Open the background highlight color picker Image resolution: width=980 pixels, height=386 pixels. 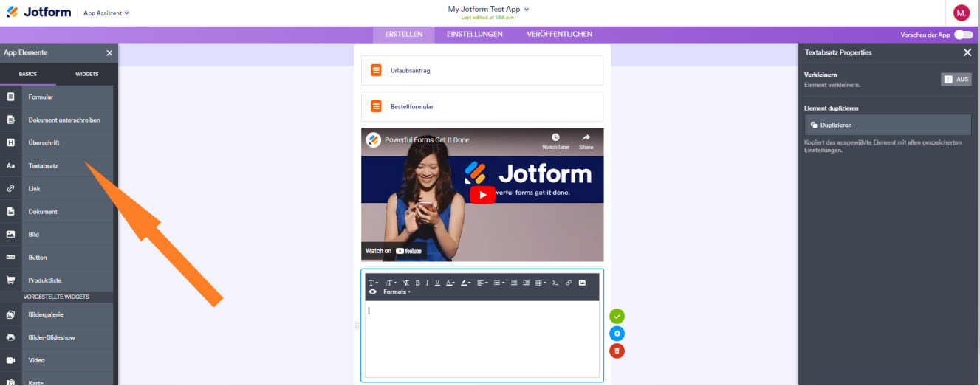click(465, 283)
